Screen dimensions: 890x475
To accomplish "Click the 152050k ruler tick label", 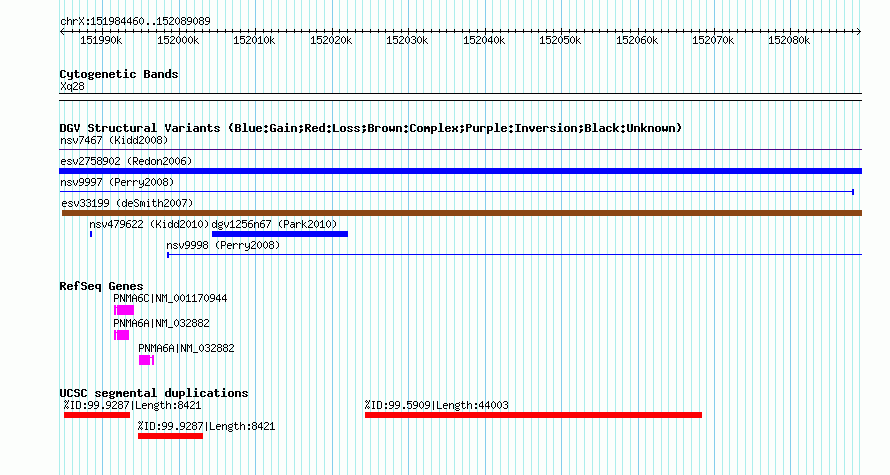I will click(560, 40).
